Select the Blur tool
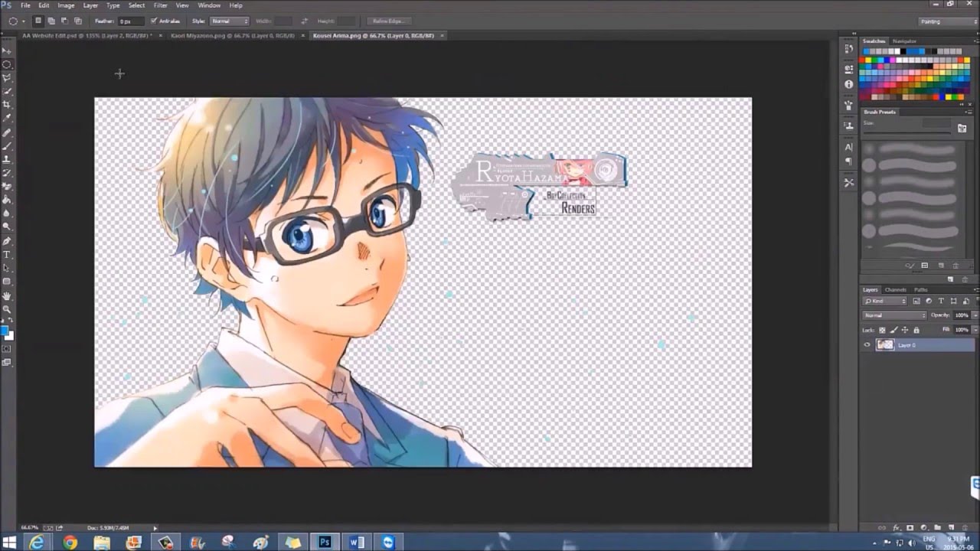 coord(7,214)
